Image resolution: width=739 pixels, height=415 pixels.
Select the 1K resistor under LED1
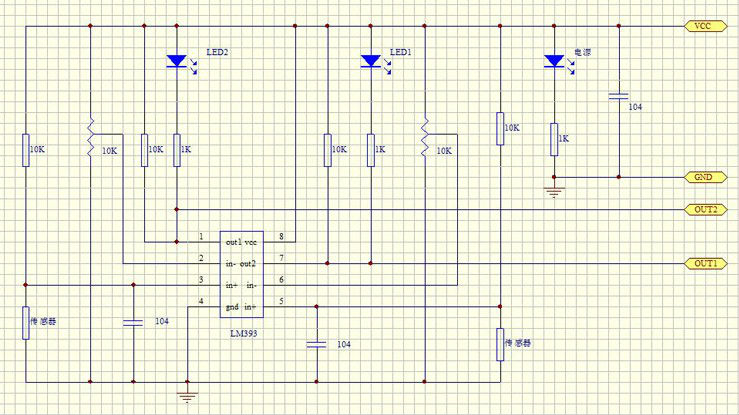pyautogui.click(x=370, y=149)
